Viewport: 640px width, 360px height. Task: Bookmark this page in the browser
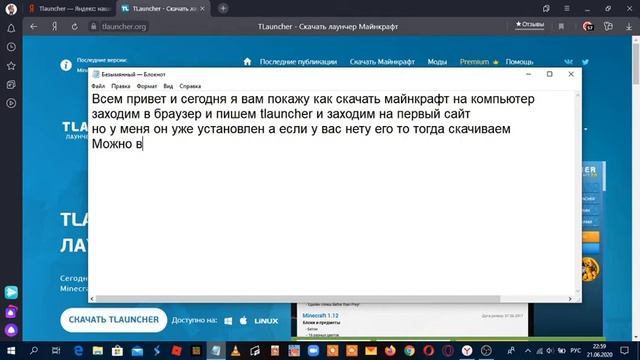pyautogui.click(x=561, y=27)
